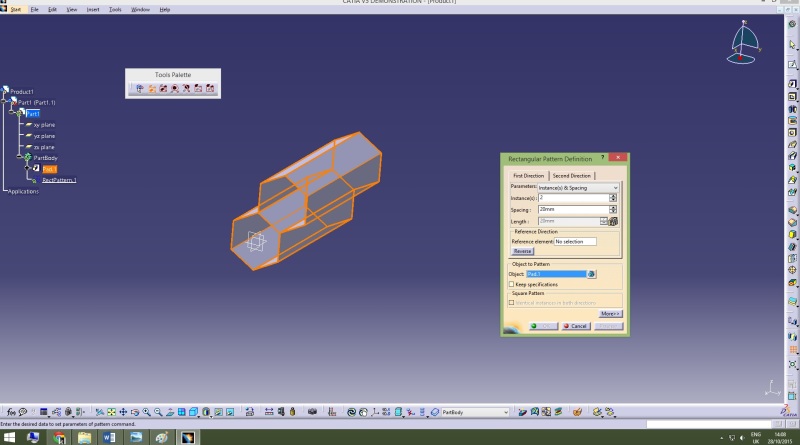Collapse the PartBody tree node
This screenshot has height=445, width=800.
(19, 157)
